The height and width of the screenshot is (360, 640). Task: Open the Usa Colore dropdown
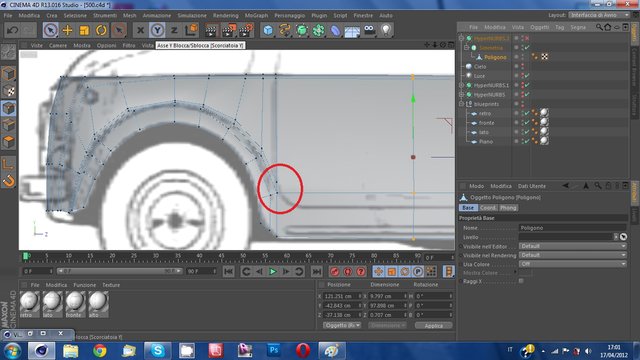click(573, 264)
